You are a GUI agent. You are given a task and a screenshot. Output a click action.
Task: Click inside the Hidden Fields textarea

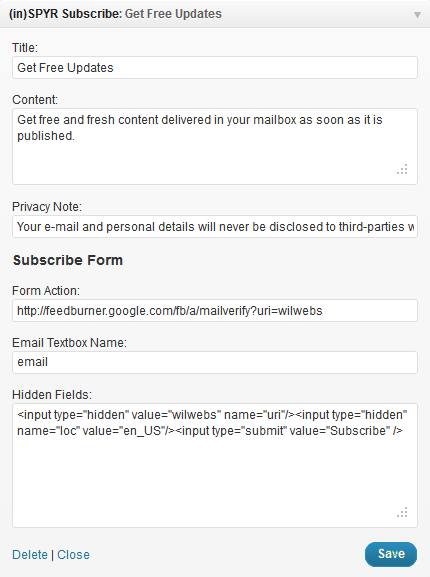(x=215, y=466)
